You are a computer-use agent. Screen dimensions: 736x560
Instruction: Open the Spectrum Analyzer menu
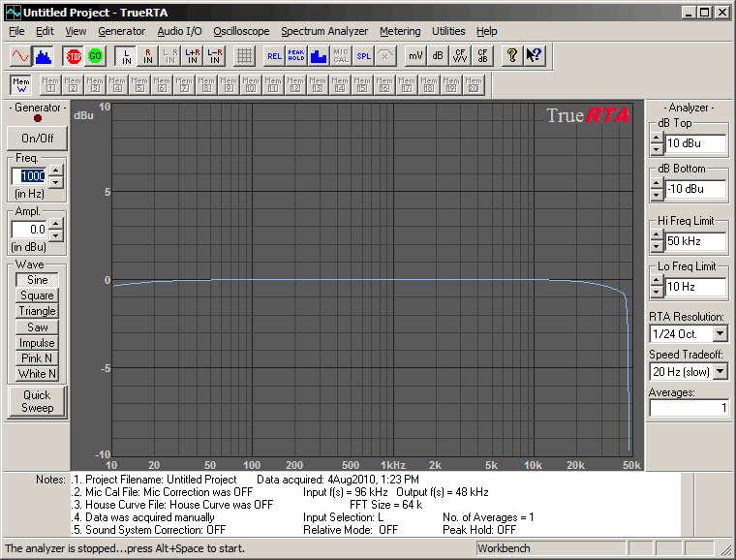pyautogui.click(x=324, y=31)
